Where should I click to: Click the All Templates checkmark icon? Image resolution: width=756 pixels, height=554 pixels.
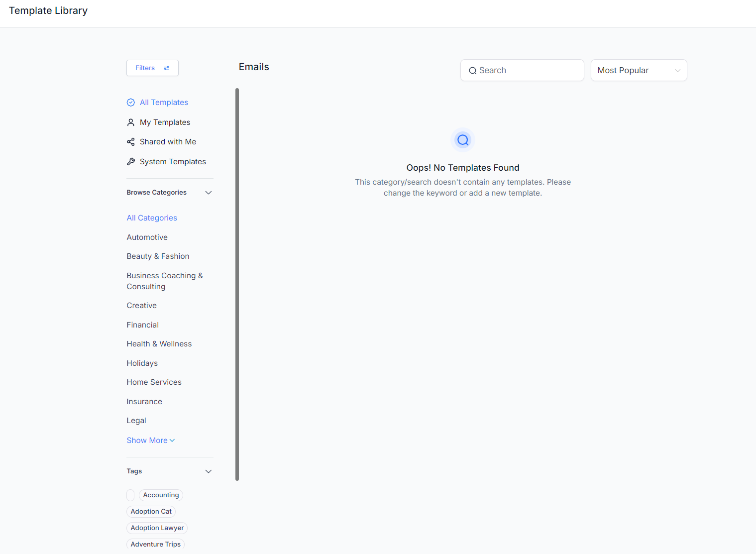click(131, 103)
